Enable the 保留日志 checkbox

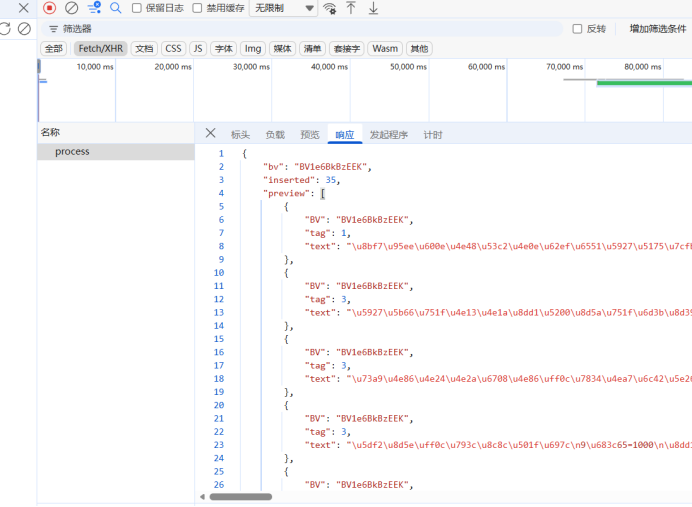coord(137,8)
